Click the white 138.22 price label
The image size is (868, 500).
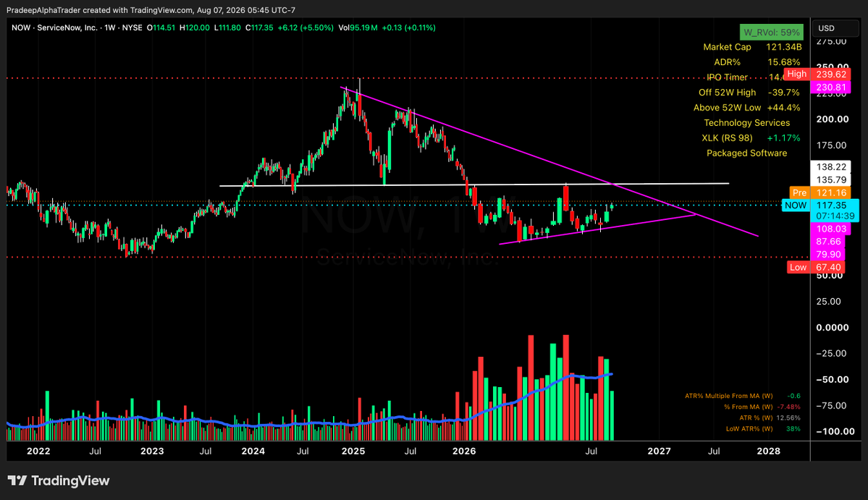(830, 166)
